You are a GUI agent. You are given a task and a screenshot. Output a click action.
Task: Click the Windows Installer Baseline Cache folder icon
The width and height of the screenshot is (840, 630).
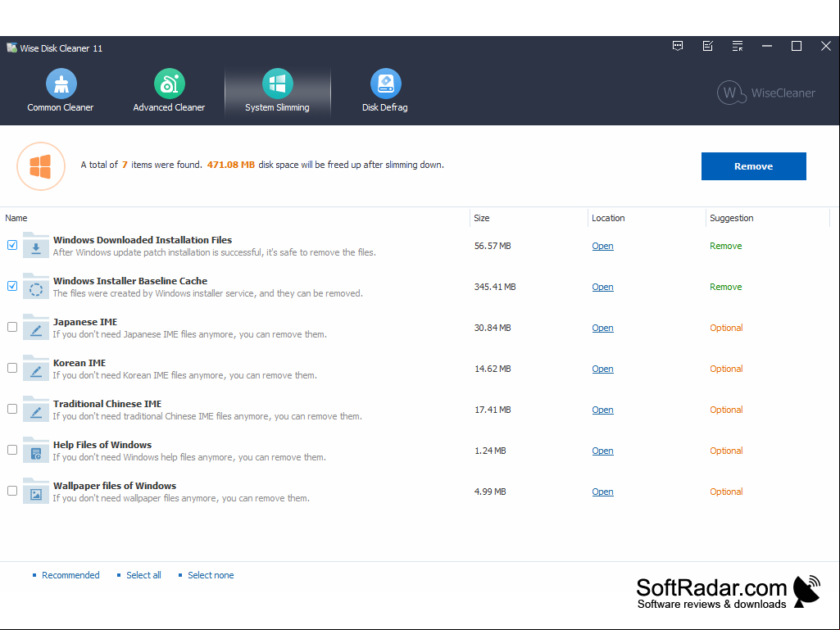click(36, 287)
